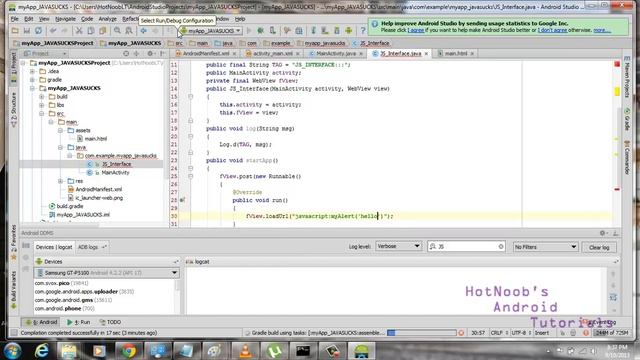
Task: Toggle tool window quick access button
Action: [14, 333]
